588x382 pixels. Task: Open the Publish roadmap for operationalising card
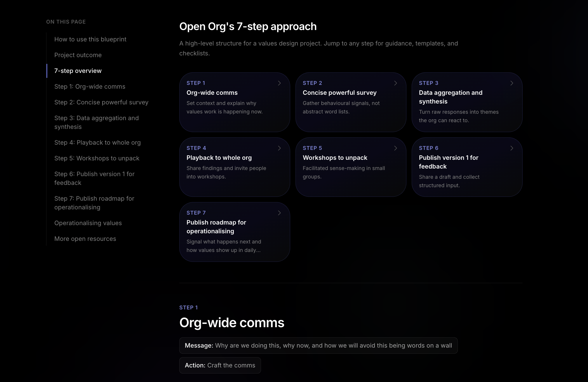click(x=234, y=232)
